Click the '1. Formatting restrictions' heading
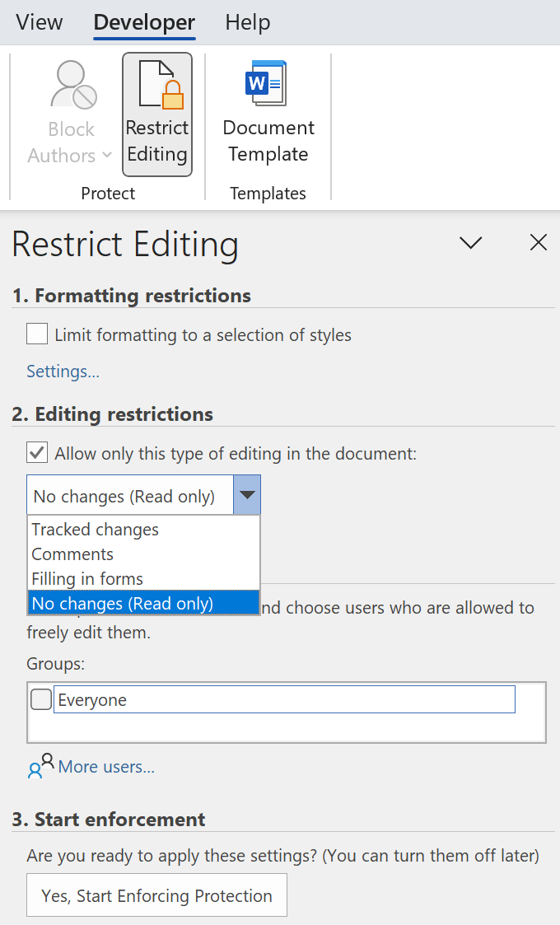The height and width of the screenshot is (925, 560). (x=132, y=295)
